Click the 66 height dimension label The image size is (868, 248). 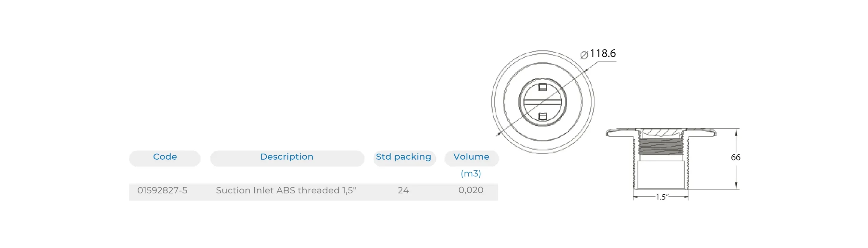coord(735,158)
